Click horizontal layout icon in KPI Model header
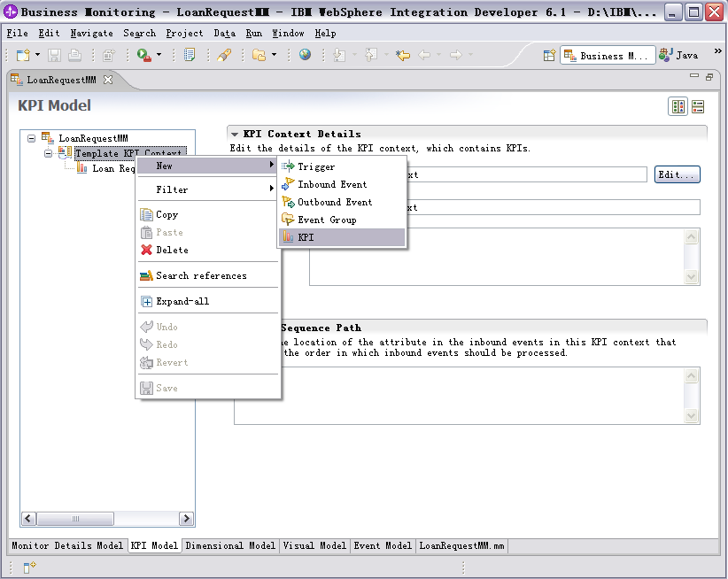 [x=678, y=107]
